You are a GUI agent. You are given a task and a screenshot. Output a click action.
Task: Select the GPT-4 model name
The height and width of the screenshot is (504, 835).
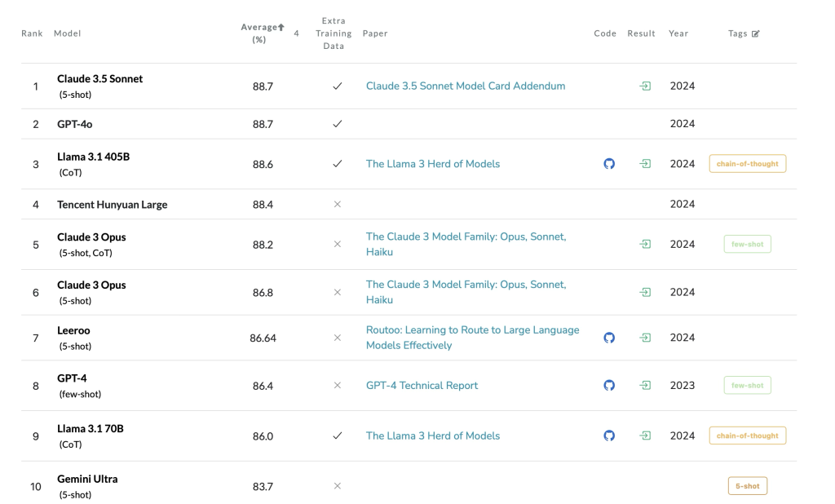pos(72,378)
